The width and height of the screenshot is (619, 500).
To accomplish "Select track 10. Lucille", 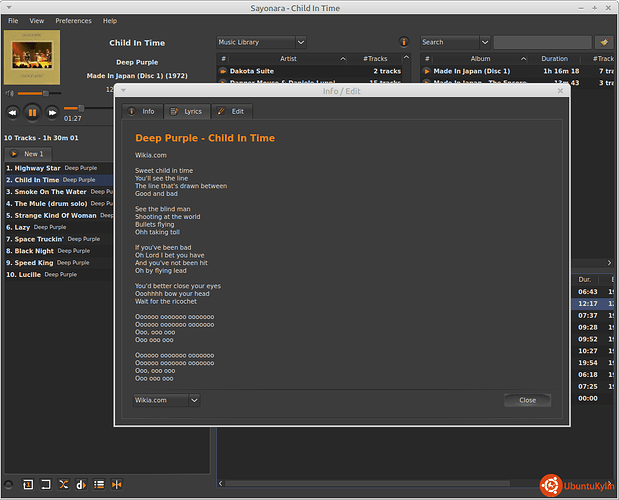I will click(x=59, y=275).
